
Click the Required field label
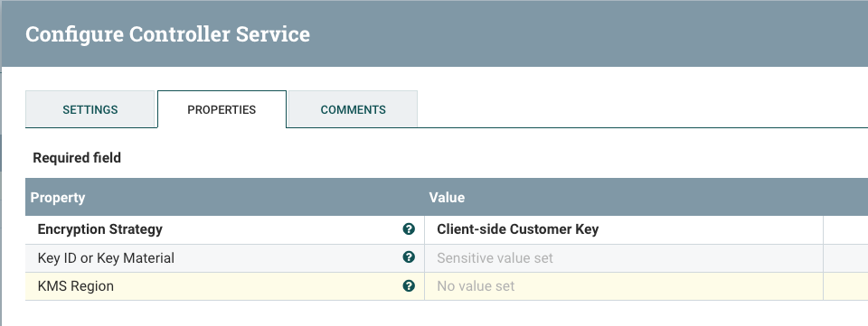[x=77, y=158]
